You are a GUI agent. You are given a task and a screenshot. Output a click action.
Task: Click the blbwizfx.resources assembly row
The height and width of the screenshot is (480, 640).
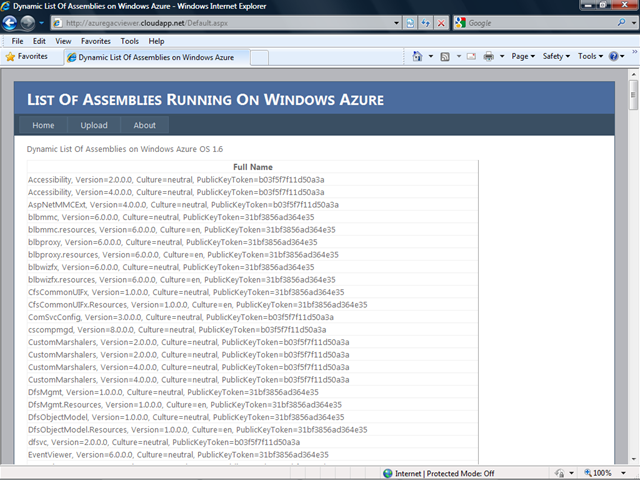point(253,280)
